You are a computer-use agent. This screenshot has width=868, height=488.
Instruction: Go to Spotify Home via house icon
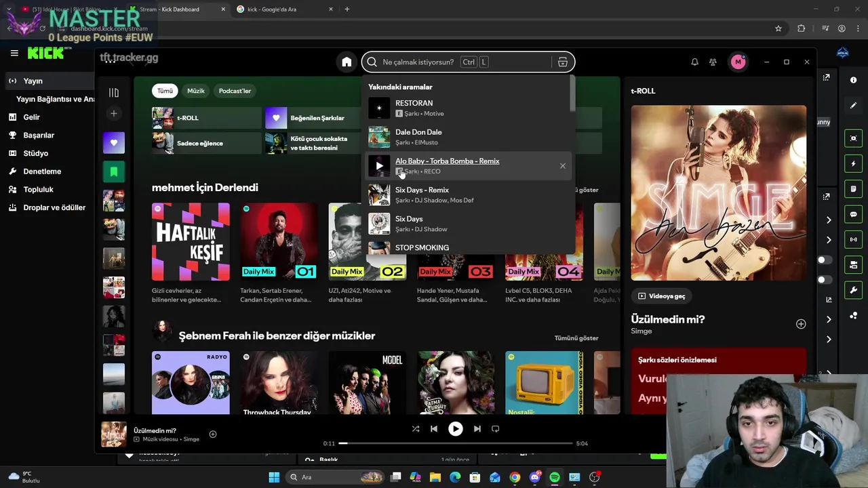pos(347,62)
